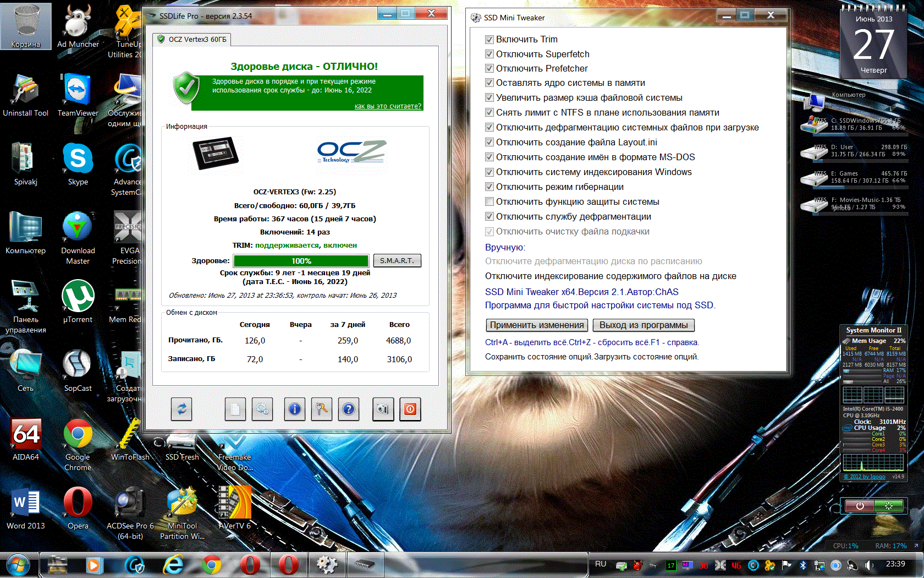Launch µTorrent from the desktop

[x=78, y=302]
